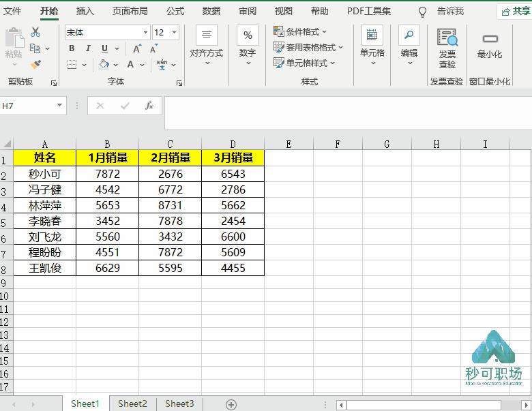Click the phonetic guide wén icon
The height and width of the screenshot is (411, 532).
(162, 64)
